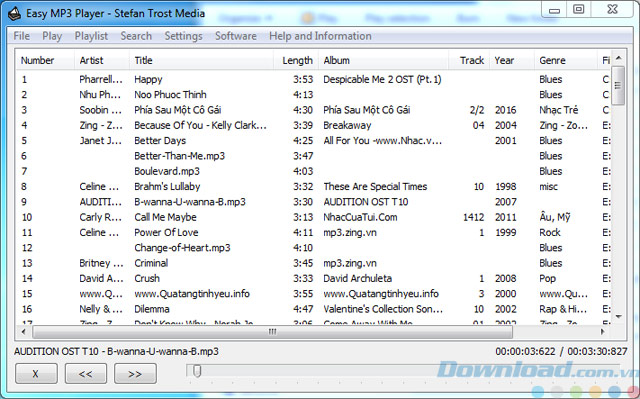Select the song 'Crush'
The image size is (640, 399).
[x=147, y=278]
